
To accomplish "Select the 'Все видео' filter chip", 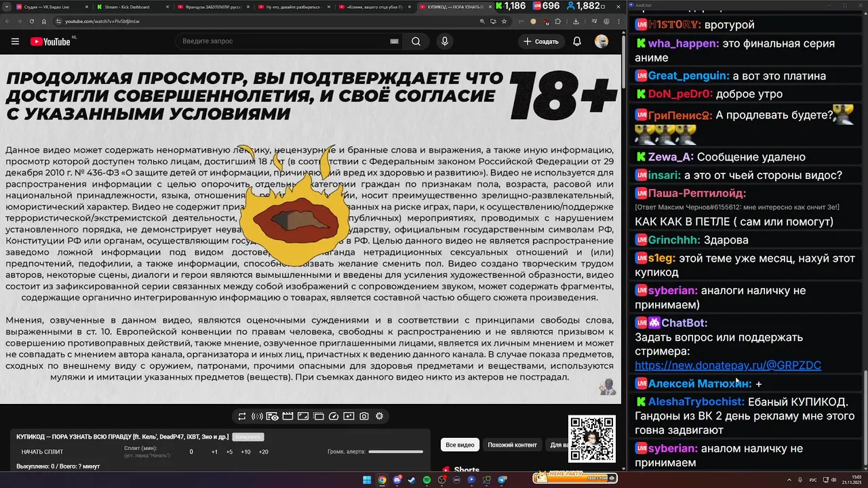I will pyautogui.click(x=459, y=445).
